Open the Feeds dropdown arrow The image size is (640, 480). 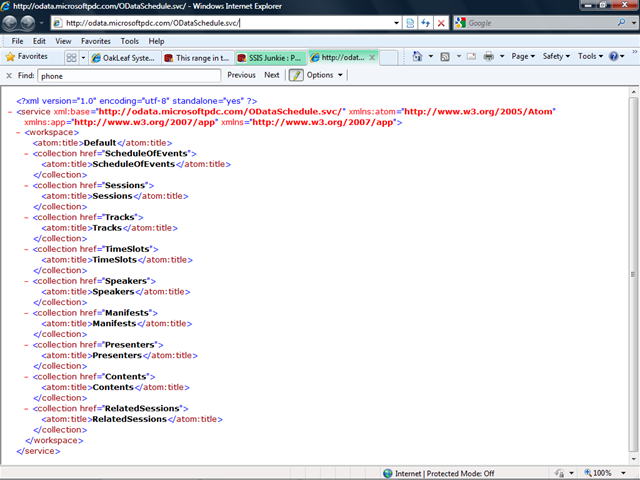click(458, 56)
